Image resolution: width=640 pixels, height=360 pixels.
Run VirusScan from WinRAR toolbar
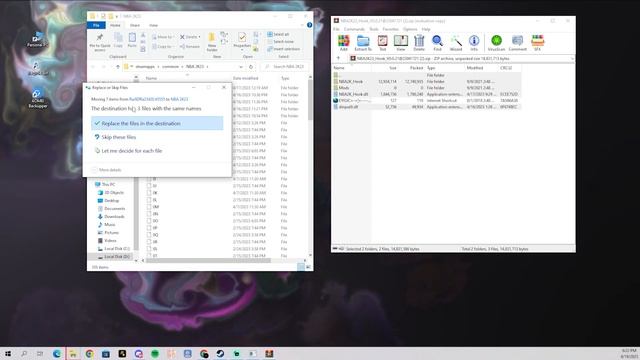pos(496,43)
